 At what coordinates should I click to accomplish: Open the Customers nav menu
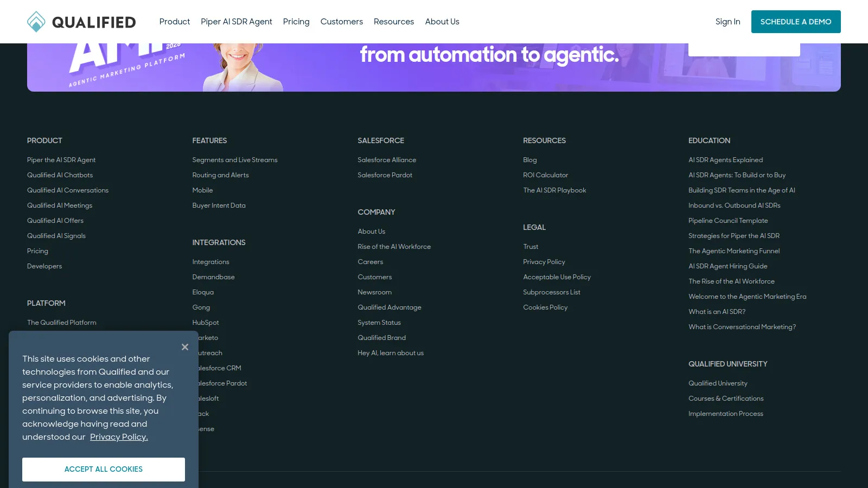(x=341, y=22)
